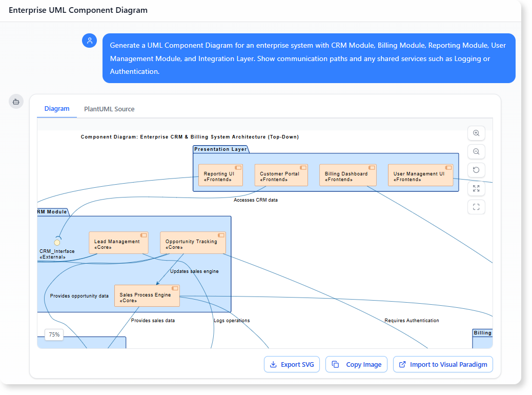The width and height of the screenshot is (532, 395).
Task: Click the copy icon on Copy Image
Action: [x=336, y=364]
